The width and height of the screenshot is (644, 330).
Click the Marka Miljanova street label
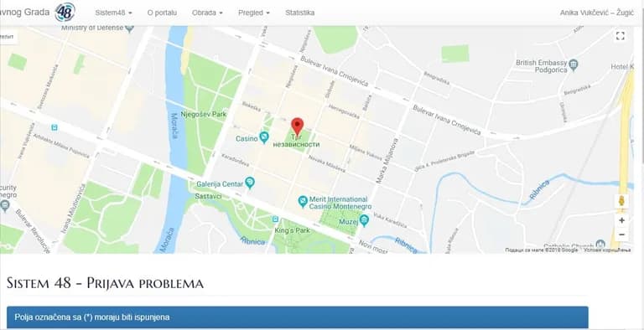click(x=388, y=161)
